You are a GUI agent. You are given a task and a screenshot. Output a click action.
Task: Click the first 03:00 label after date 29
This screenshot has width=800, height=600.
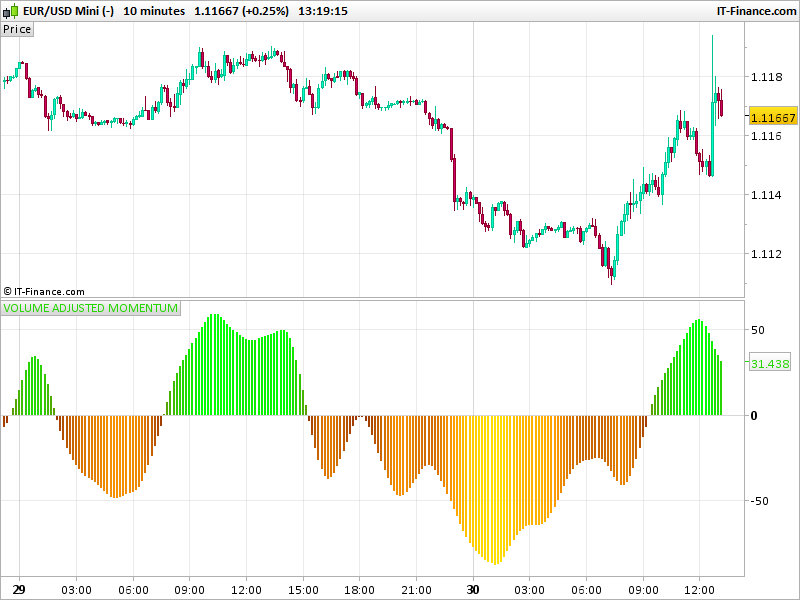pos(76,590)
